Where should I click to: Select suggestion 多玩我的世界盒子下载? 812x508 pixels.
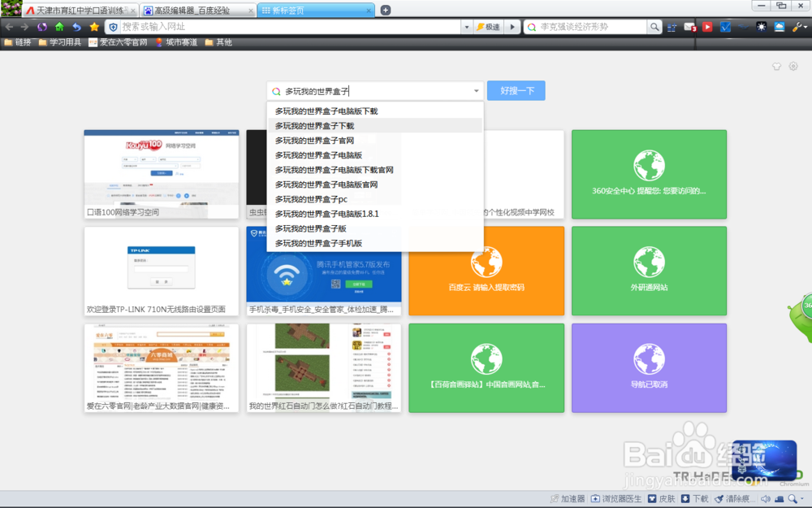coord(375,125)
